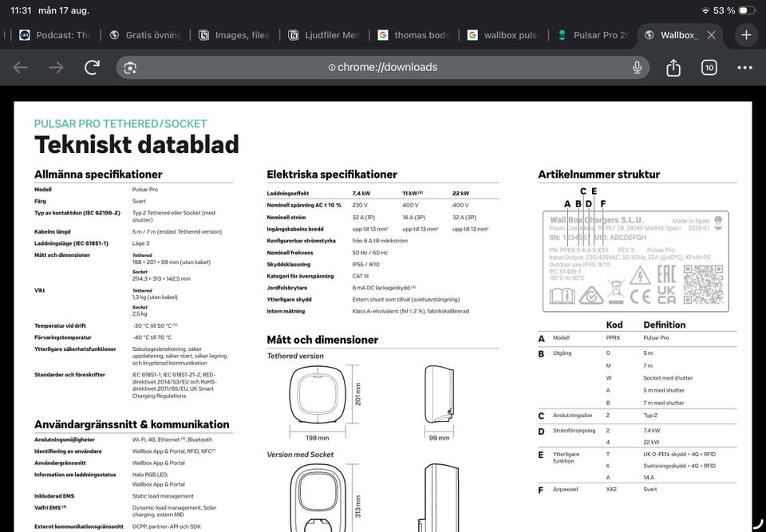Click the PPRX model code
Screen dimensions: 766x532
coord(613,338)
